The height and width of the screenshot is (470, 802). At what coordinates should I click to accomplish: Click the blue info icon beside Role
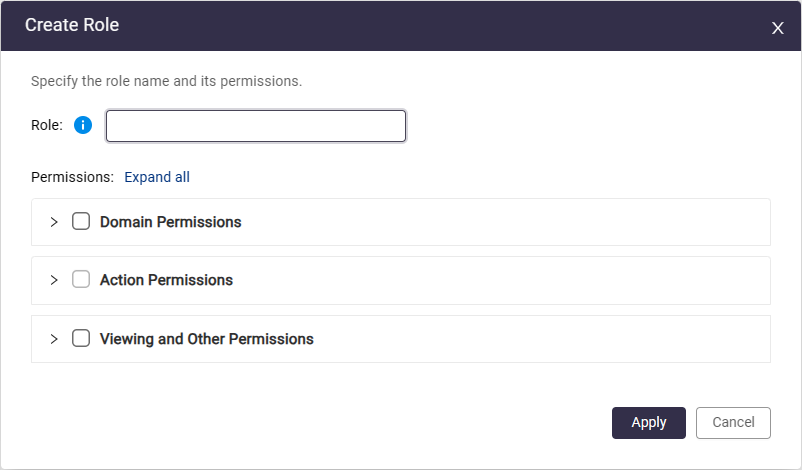(x=83, y=125)
